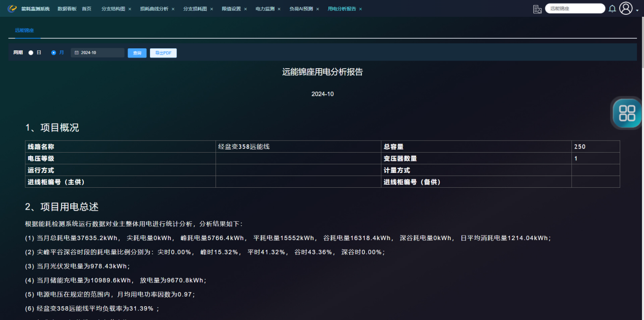Open the floating four-square grid widget
644x320 pixels.
[x=627, y=112]
